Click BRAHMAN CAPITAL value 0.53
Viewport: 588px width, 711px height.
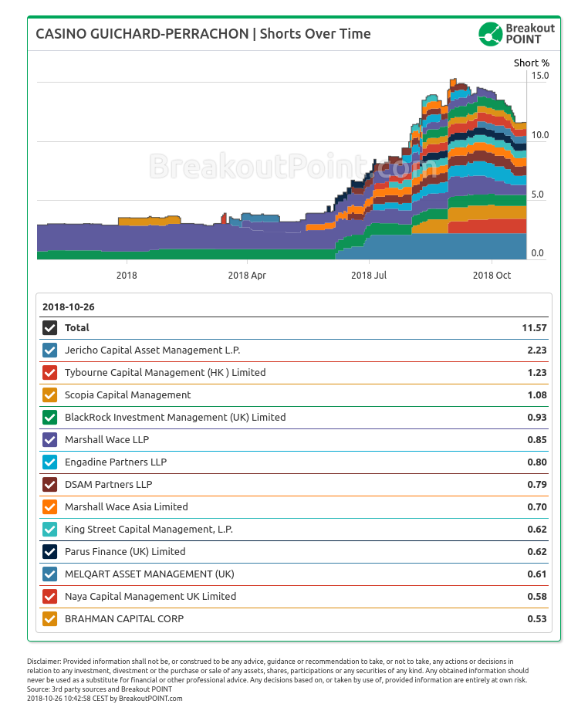tap(537, 619)
